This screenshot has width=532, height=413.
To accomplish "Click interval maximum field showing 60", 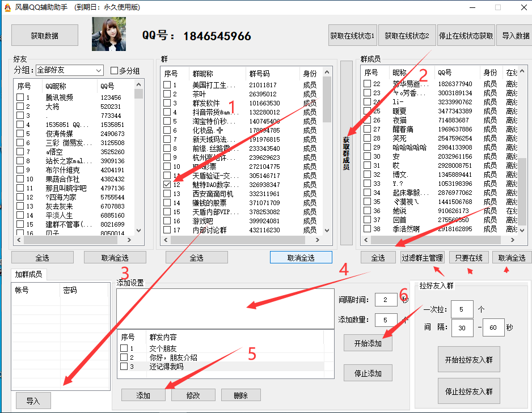I will 493,327.
